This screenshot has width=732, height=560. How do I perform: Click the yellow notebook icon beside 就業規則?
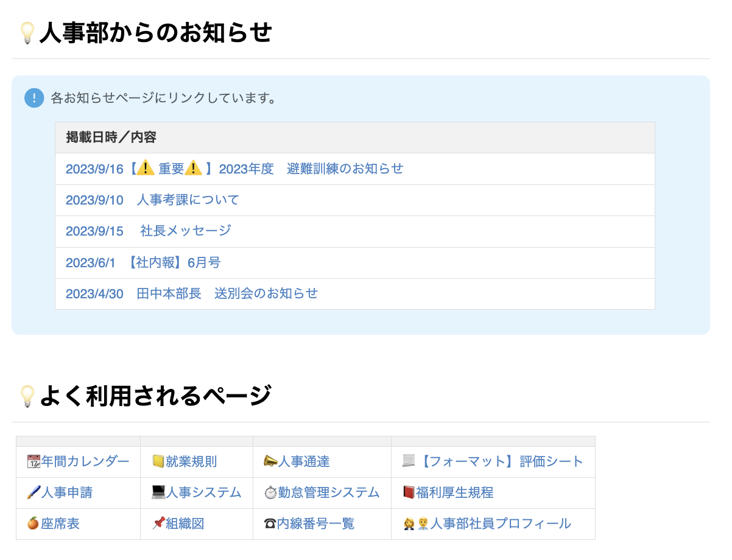click(x=158, y=462)
